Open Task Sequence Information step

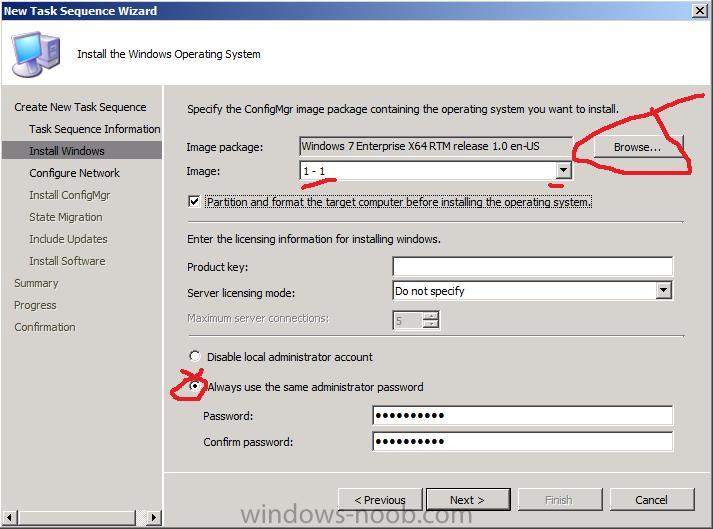95,129
